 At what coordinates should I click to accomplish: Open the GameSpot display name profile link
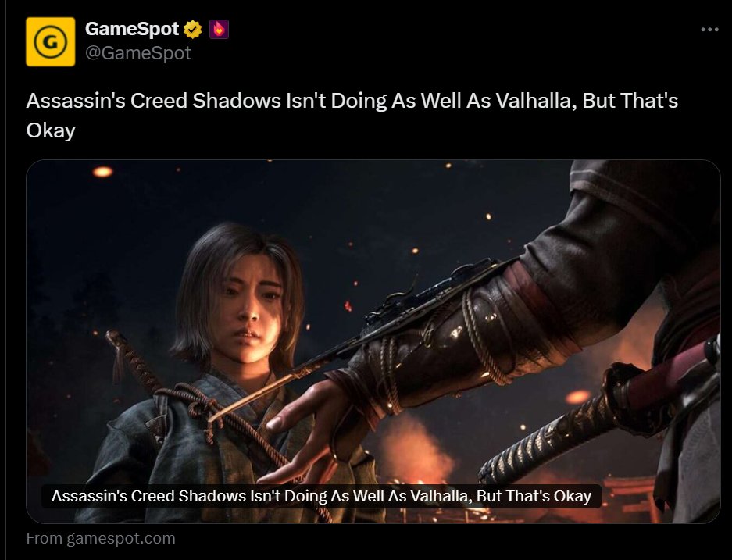click(132, 29)
